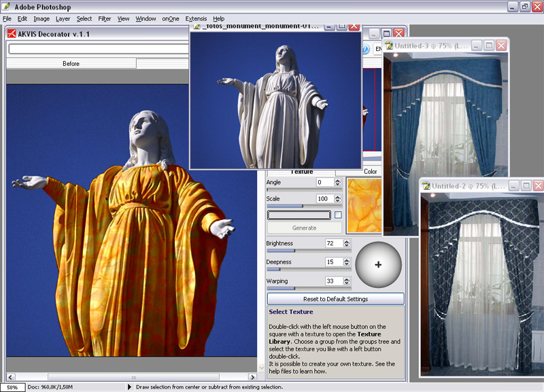Screen dimensions: 544x392
Task: Click the Brightness value spinner arrows
Action: point(347,243)
